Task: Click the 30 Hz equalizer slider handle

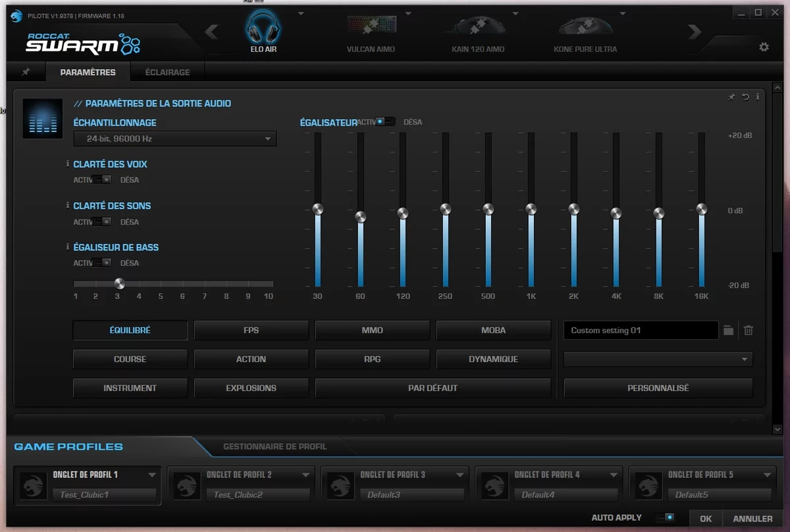Action: coord(317,209)
